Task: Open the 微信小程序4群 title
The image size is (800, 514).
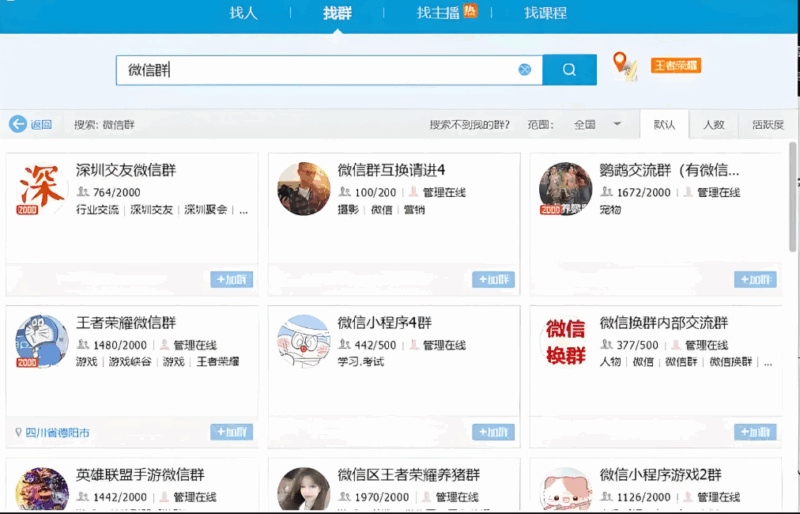Action: coord(385,323)
